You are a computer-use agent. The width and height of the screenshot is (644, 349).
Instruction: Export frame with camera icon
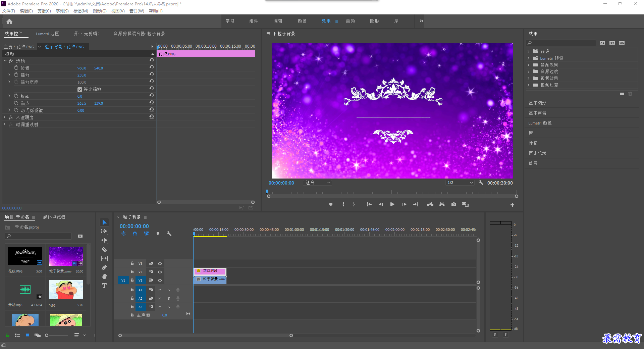[454, 204]
